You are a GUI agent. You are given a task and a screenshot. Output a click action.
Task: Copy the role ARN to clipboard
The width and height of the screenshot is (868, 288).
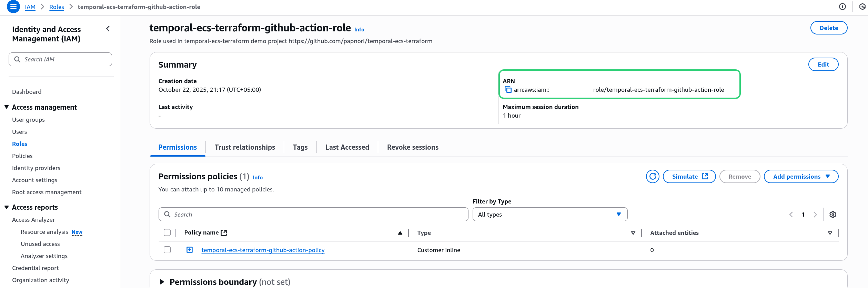coord(508,90)
